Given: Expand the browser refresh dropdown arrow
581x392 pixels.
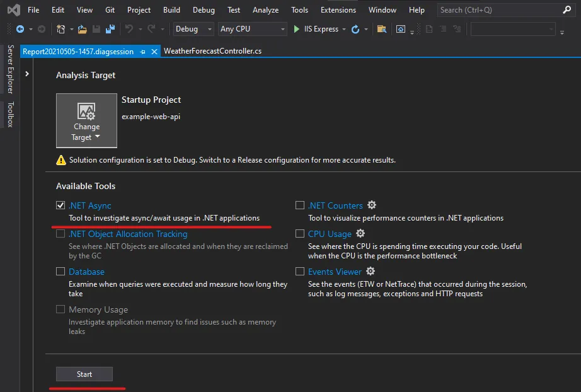Looking at the screenshot, I should tap(366, 29).
